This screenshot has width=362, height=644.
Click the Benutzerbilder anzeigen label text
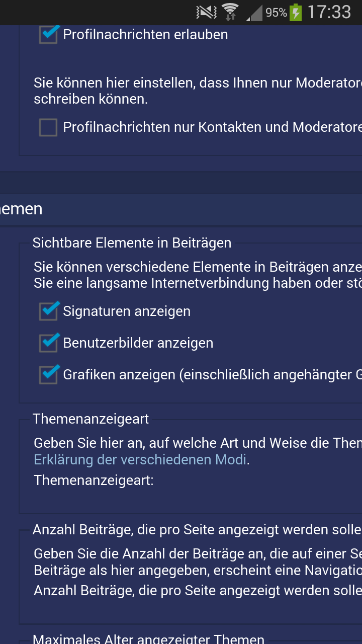(138, 343)
